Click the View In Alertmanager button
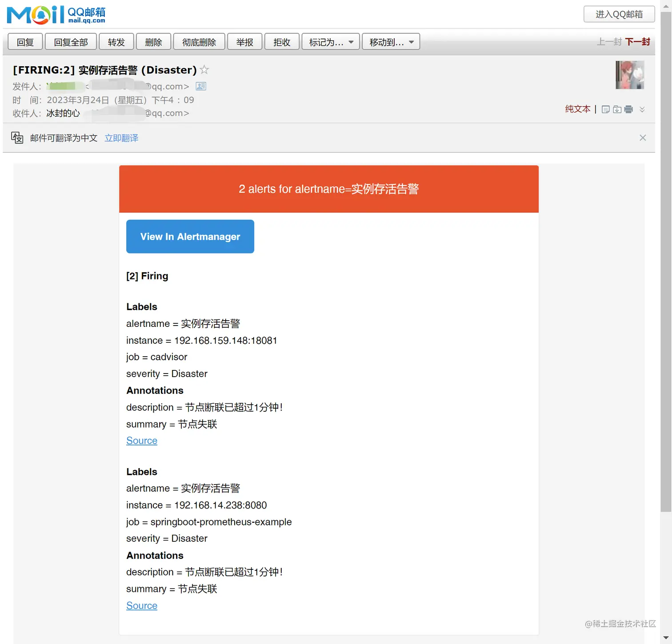This screenshot has height=644, width=672. click(x=190, y=236)
